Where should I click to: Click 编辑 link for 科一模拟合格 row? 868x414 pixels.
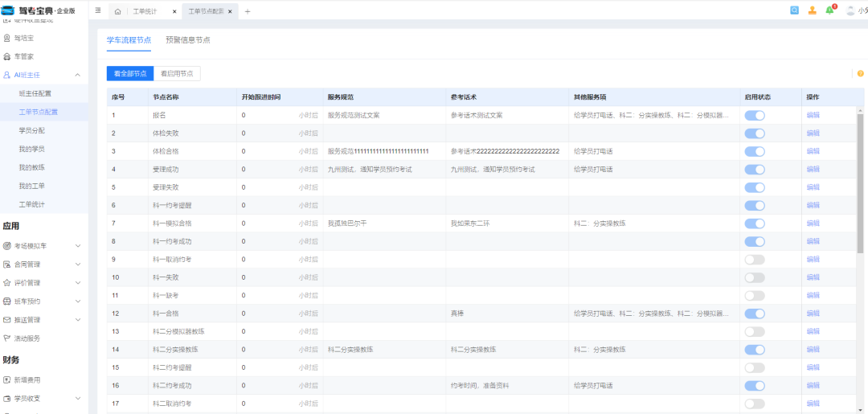click(813, 223)
